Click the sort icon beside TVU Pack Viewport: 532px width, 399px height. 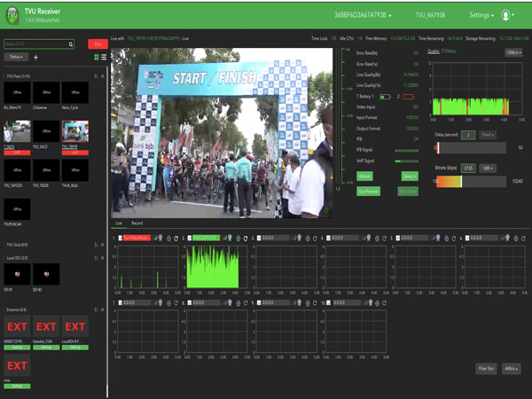coord(96,76)
